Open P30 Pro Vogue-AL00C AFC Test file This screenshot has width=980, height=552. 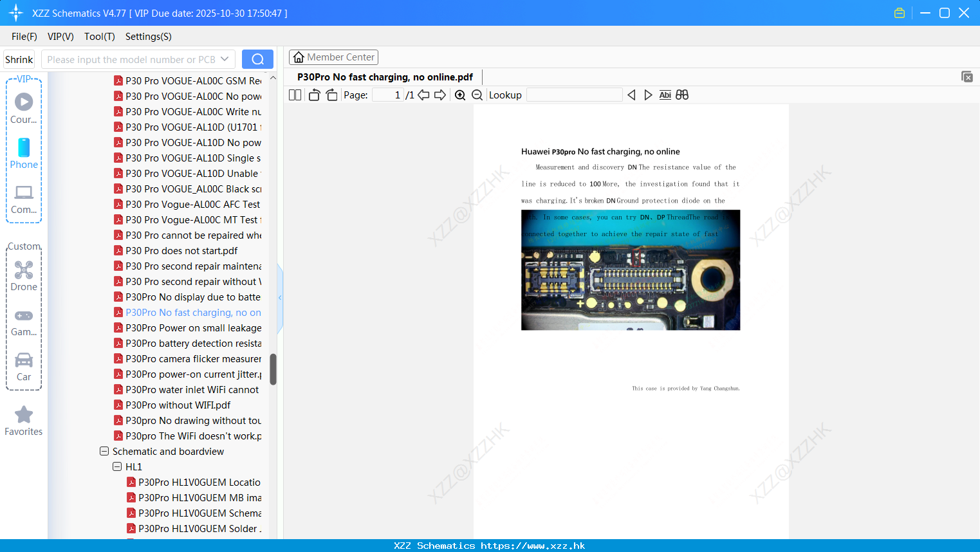coord(187,205)
